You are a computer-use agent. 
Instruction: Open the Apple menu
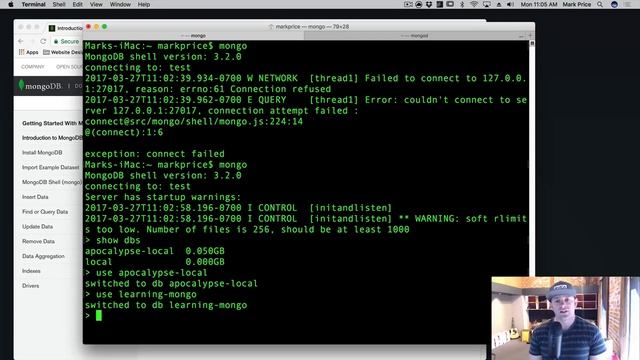click(11, 4)
